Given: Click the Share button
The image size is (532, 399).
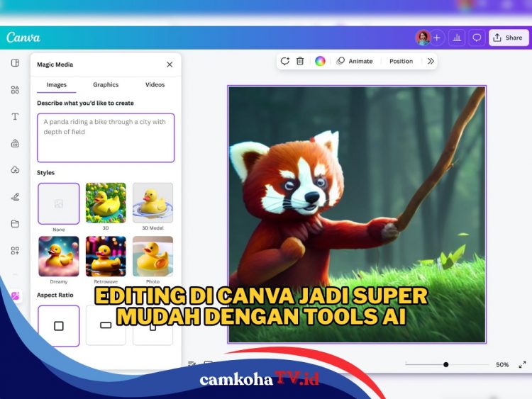Looking at the screenshot, I should tap(509, 38).
